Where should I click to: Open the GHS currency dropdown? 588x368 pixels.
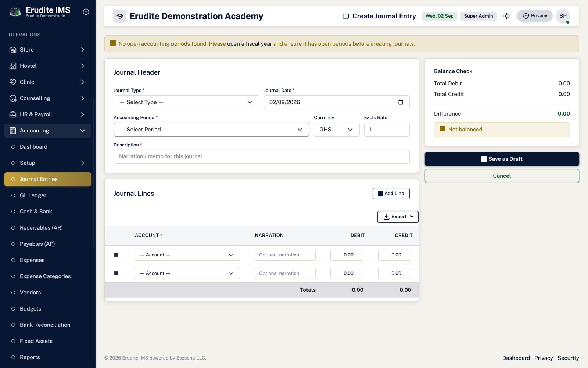(x=337, y=130)
